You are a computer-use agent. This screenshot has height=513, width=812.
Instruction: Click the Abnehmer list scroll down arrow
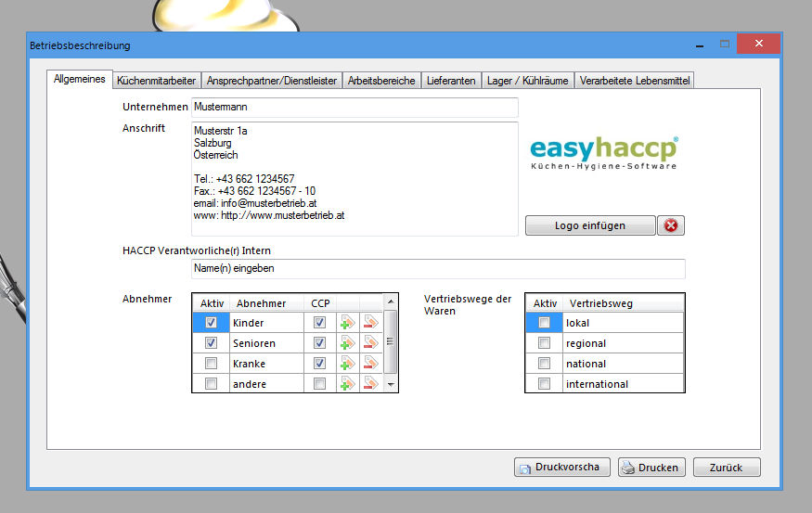391,385
